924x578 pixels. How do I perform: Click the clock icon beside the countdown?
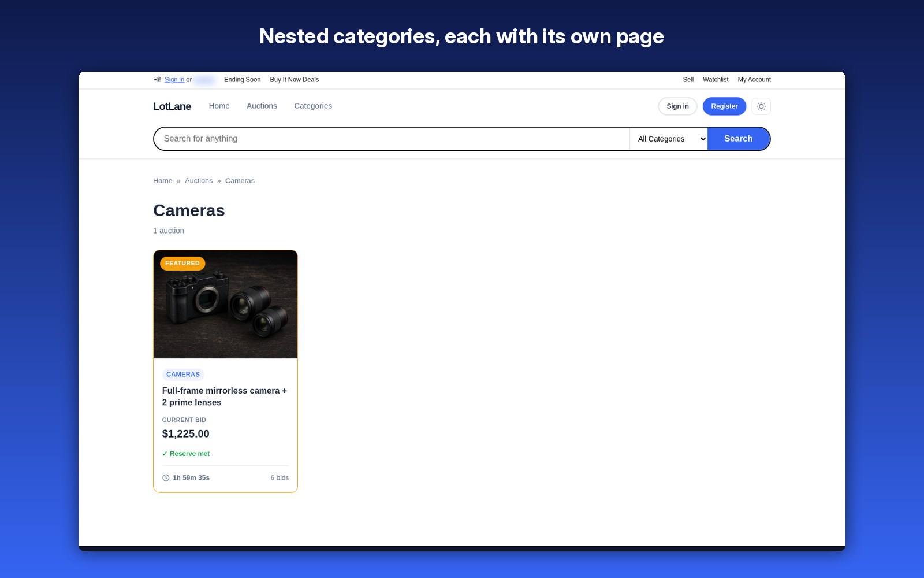[x=166, y=478]
